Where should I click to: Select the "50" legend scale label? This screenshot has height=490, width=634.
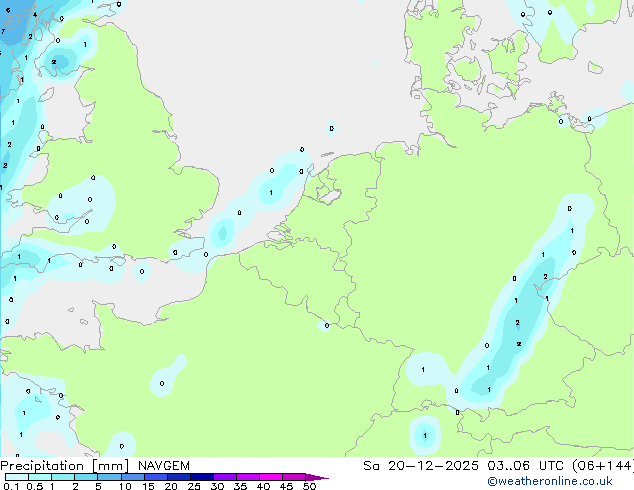(309, 486)
